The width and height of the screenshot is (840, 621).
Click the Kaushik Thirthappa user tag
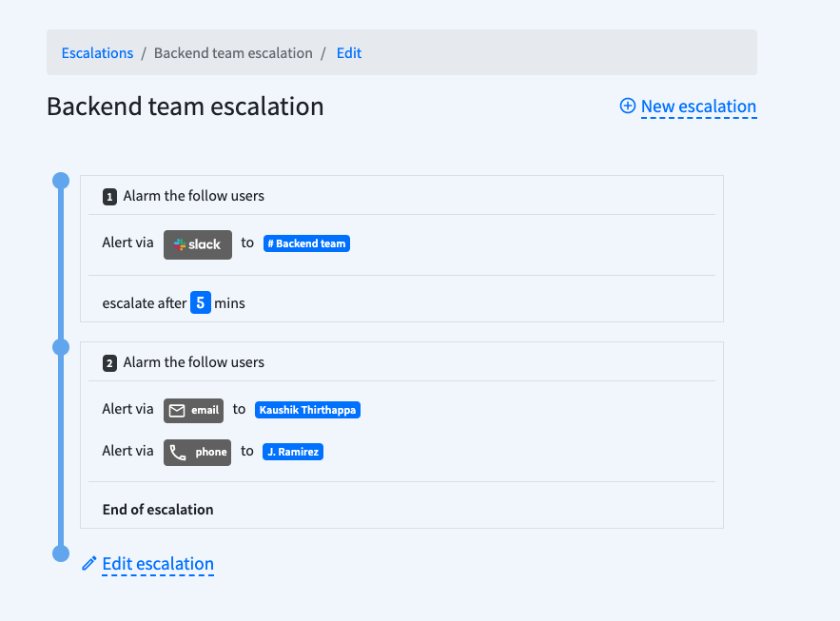tap(309, 410)
